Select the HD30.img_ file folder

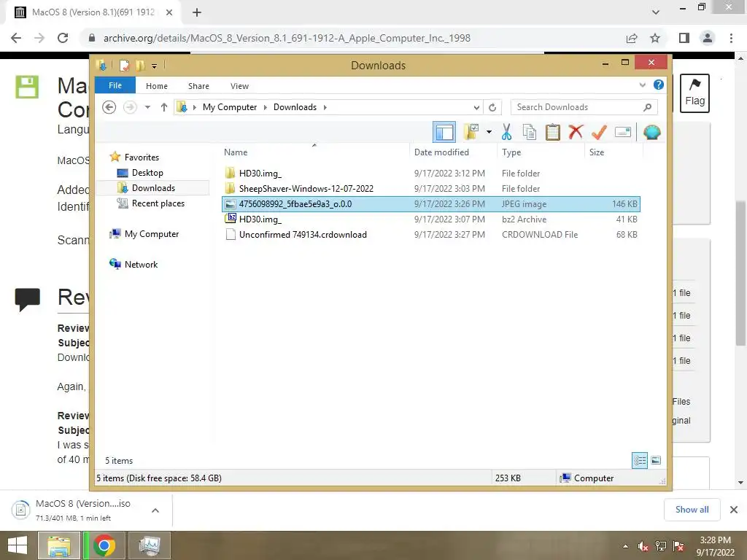pos(431,174)
